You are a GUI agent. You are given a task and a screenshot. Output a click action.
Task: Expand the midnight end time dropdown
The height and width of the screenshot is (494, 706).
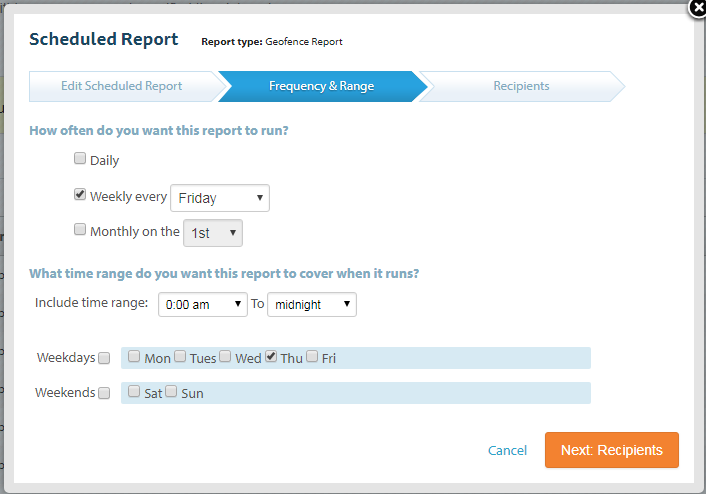click(x=312, y=304)
